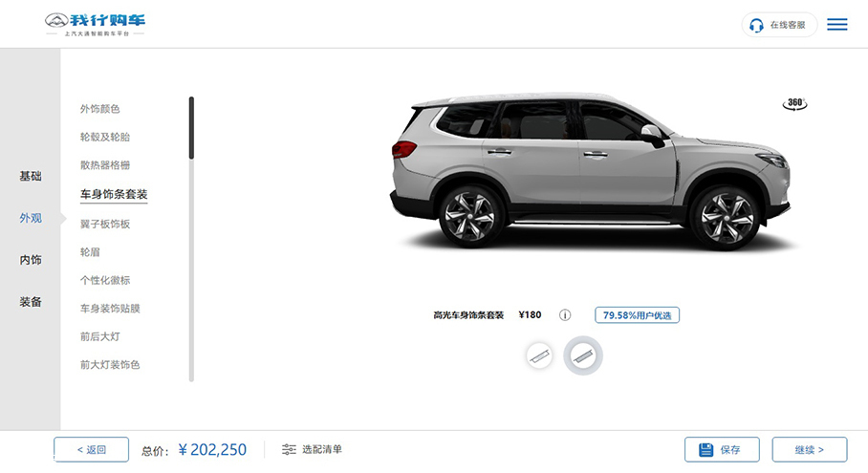Click the 我行购车 logo
Image resolution: width=868 pixels, height=473 pixels.
[x=96, y=24]
